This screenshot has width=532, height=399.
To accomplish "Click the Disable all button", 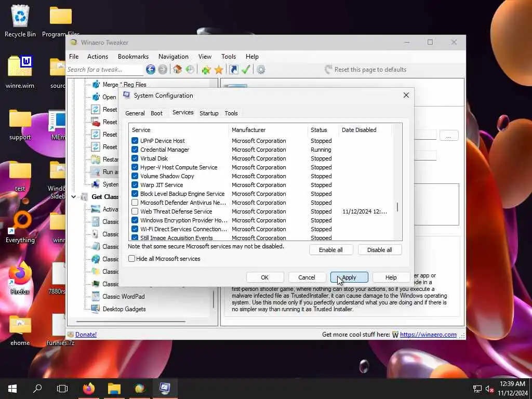I will coord(379,250).
